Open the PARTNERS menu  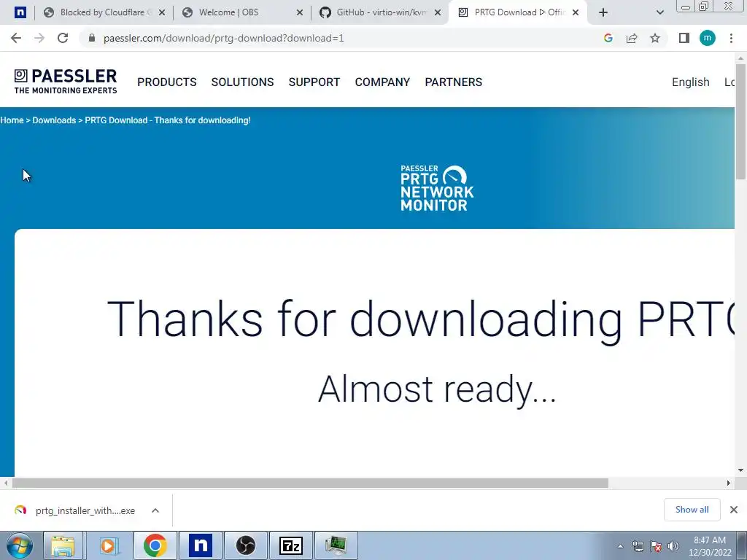(454, 82)
